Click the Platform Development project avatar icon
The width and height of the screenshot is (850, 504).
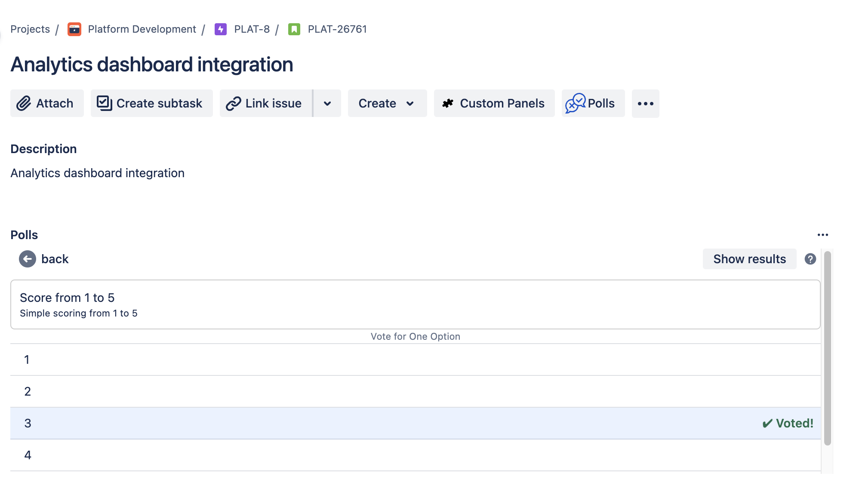[x=74, y=29]
